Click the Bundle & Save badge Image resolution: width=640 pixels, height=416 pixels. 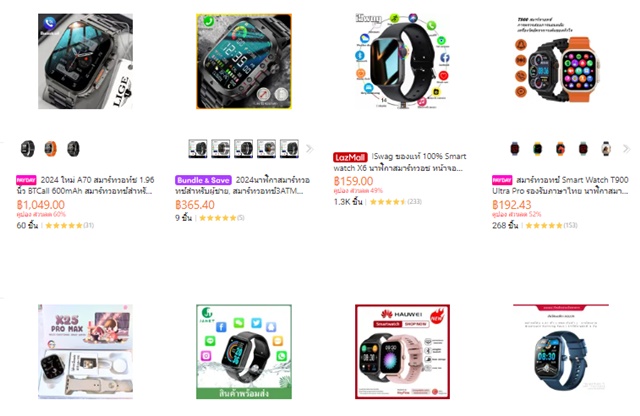point(204,180)
